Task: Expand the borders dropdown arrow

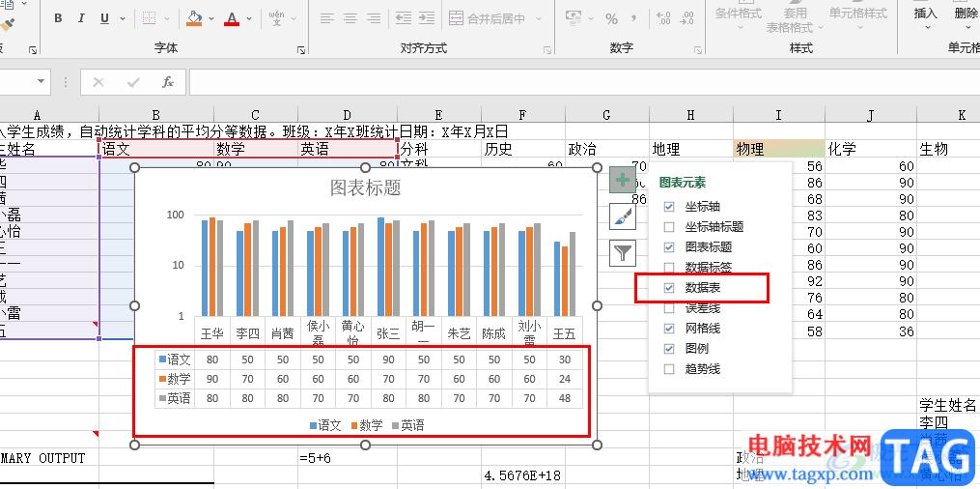Action: pos(167,18)
